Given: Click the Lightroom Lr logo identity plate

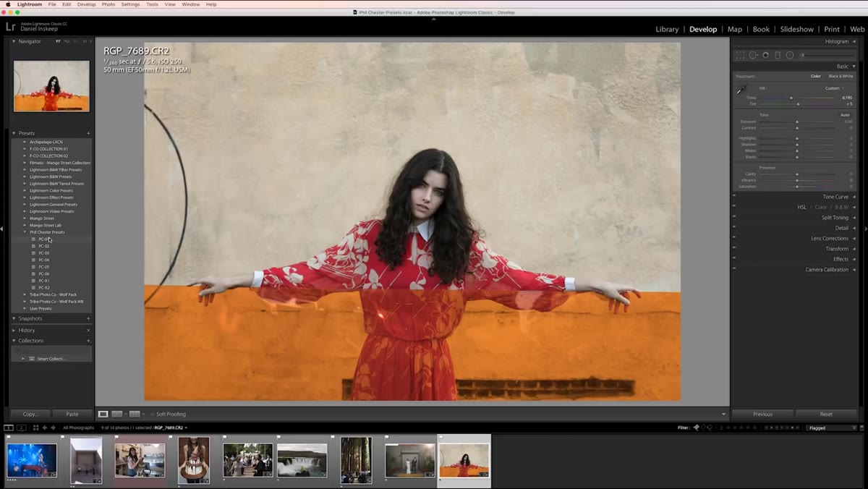Looking at the screenshot, I should click(x=10, y=26).
